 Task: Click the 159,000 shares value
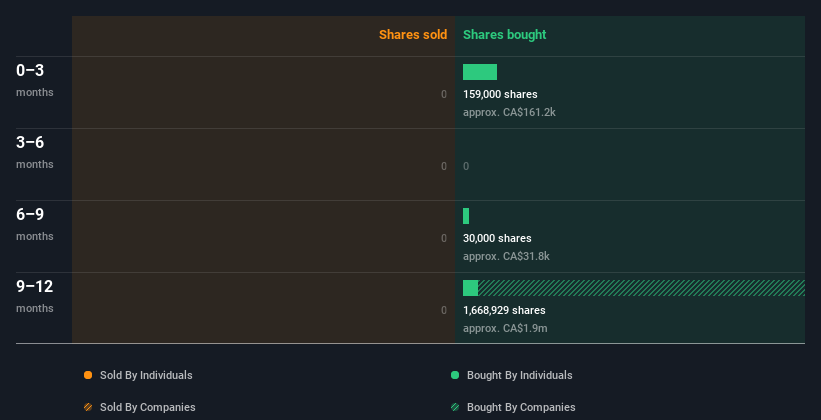coord(500,94)
